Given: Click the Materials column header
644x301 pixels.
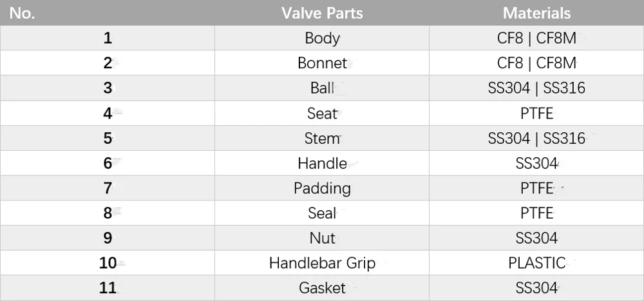Looking at the screenshot, I should click(536, 13).
